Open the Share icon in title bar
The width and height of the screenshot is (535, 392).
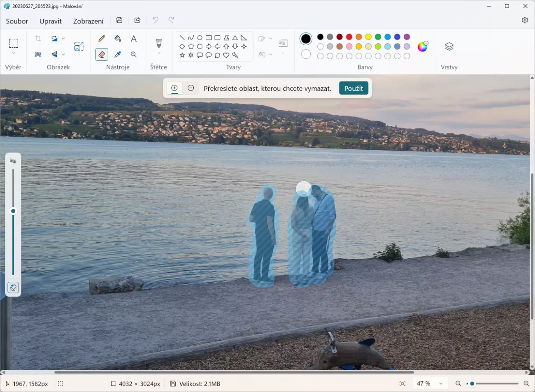click(137, 20)
